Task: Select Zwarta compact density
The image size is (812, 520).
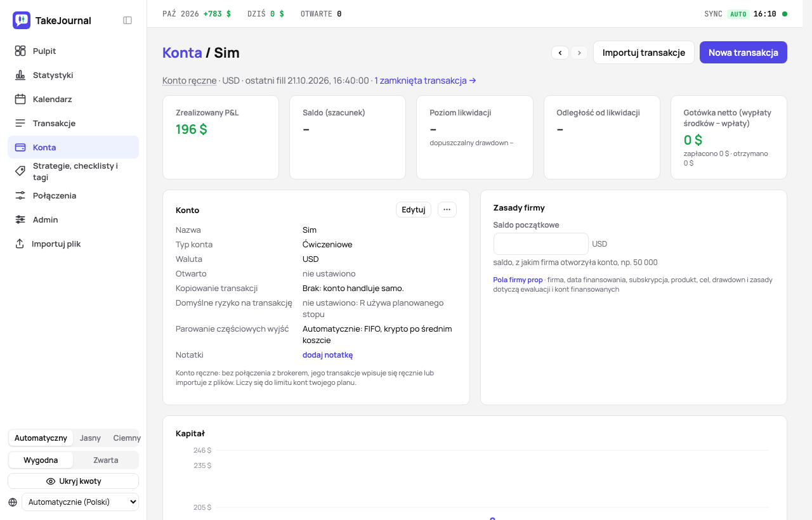Action: pyautogui.click(x=106, y=460)
